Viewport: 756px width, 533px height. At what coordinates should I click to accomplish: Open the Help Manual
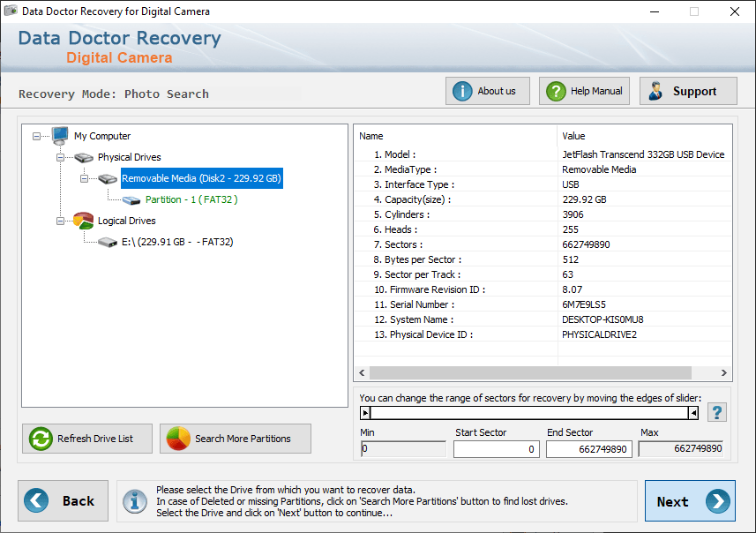coord(584,91)
